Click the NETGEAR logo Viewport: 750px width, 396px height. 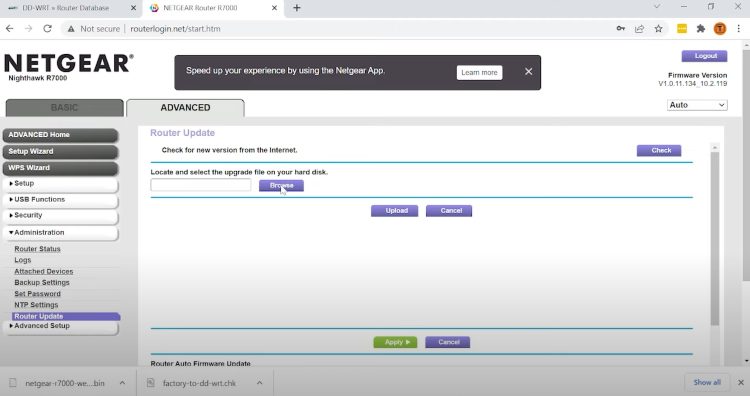pyautogui.click(x=69, y=63)
